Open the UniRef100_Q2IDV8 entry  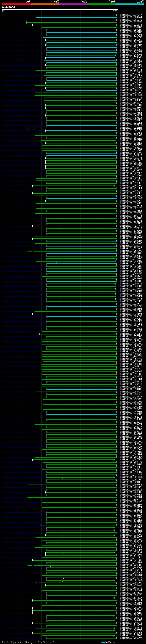pos(131,98)
